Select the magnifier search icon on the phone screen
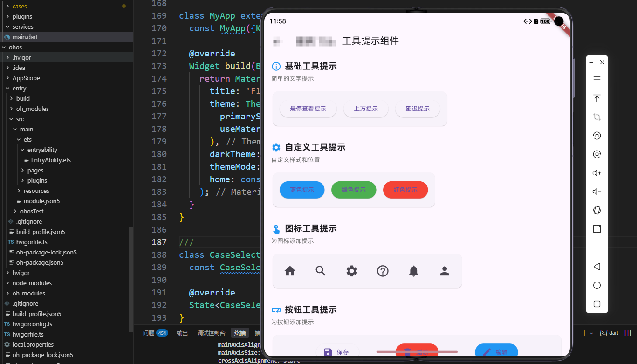Viewport: 637px width, 364px height. 321,270
